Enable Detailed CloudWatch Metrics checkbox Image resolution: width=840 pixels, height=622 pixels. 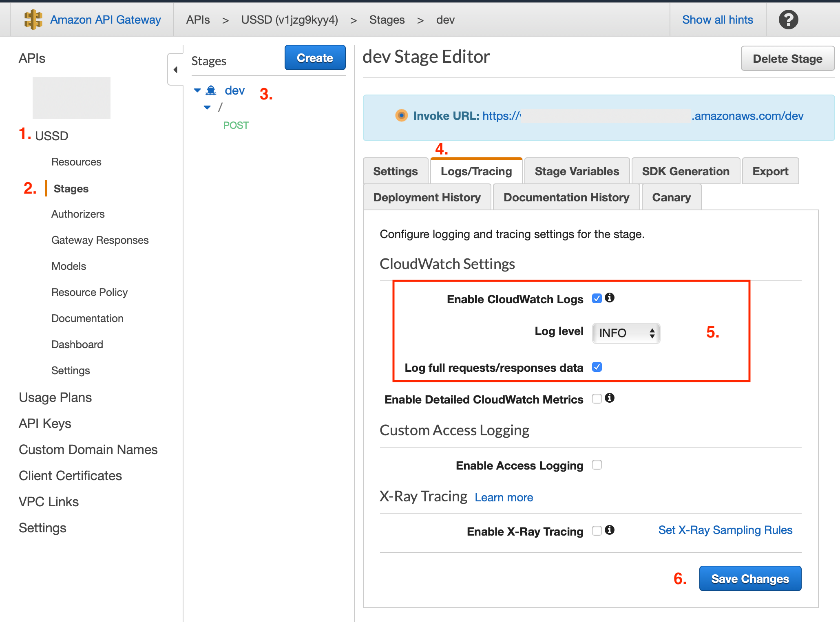click(x=597, y=399)
